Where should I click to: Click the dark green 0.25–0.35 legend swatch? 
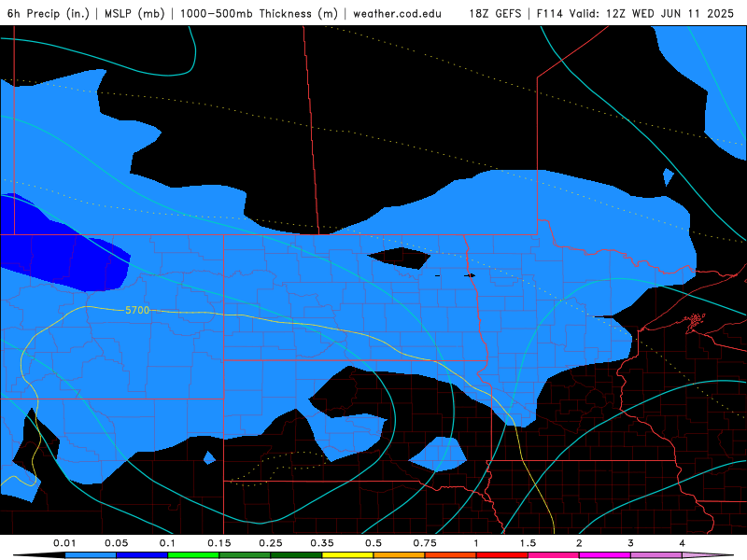point(296,555)
